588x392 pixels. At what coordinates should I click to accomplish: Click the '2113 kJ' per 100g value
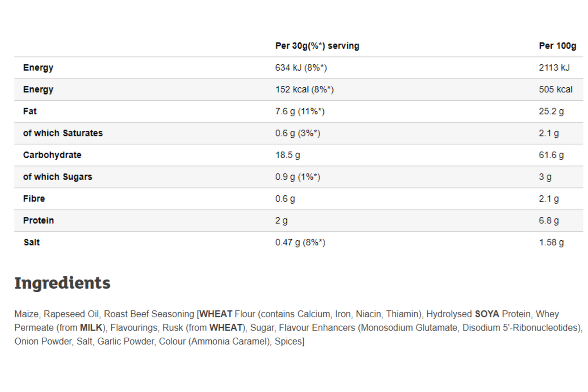(x=554, y=68)
